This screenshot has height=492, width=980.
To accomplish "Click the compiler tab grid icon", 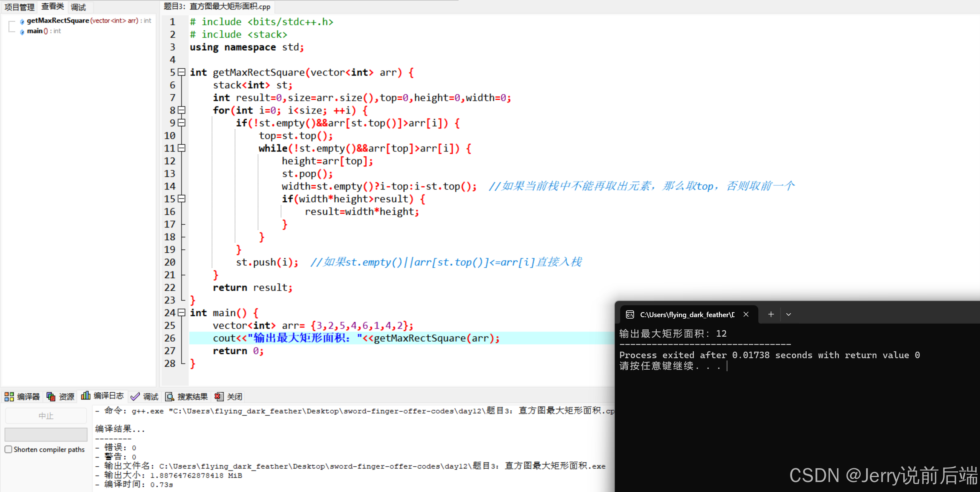I will tap(9, 397).
